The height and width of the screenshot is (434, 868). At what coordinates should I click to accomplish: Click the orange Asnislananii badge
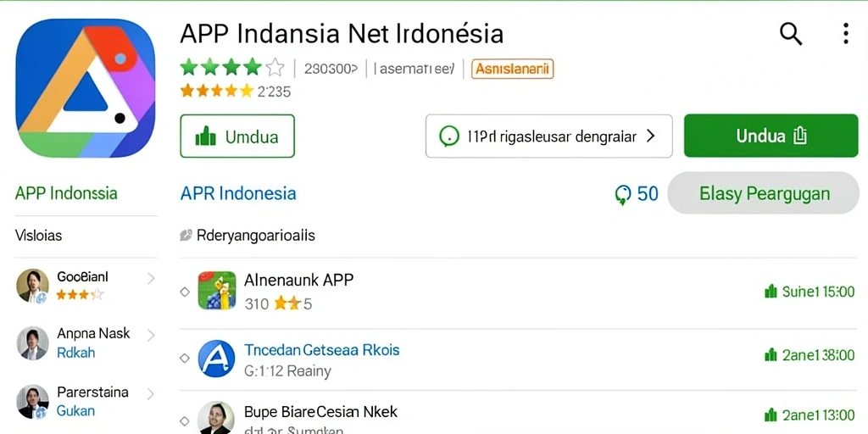point(512,70)
